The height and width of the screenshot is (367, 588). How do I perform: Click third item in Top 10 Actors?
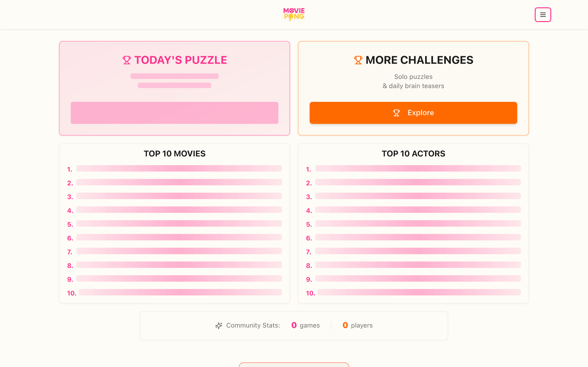coord(413,196)
